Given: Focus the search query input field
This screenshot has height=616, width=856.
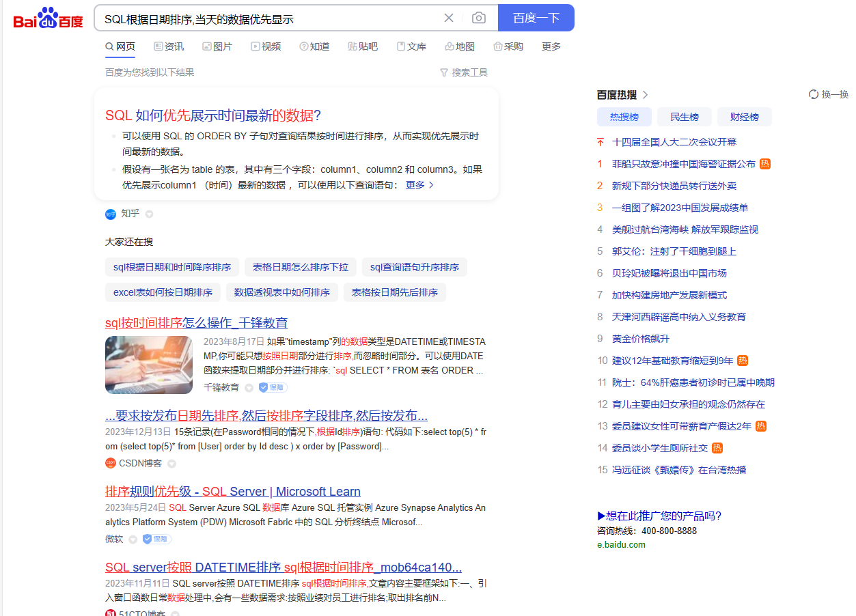Looking at the screenshot, I should [x=268, y=18].
